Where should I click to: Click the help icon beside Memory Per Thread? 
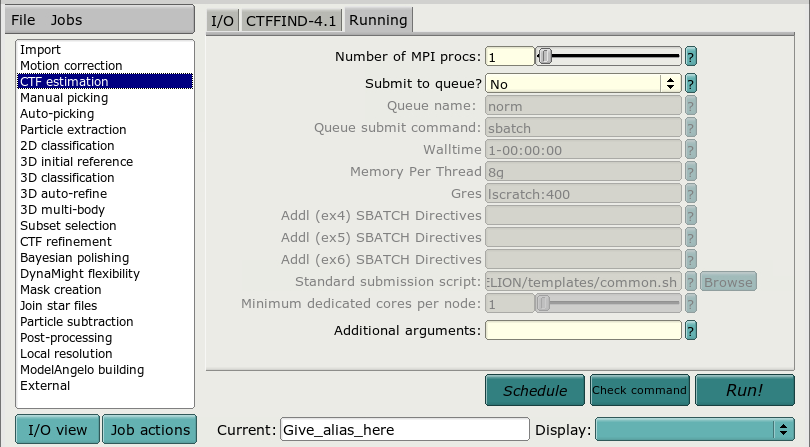(x=691, y=172)
